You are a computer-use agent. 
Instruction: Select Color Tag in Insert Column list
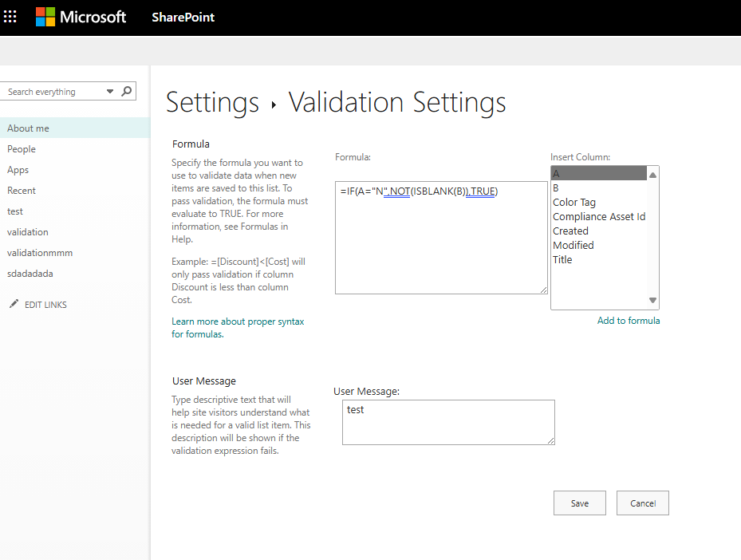coord(599,203)
